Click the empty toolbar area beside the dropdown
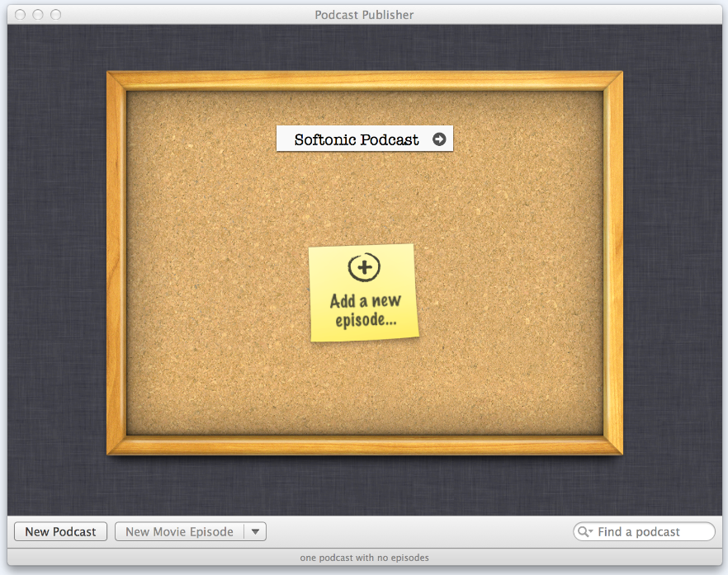This screenshot has width=728, height=575. coord(413,532)
